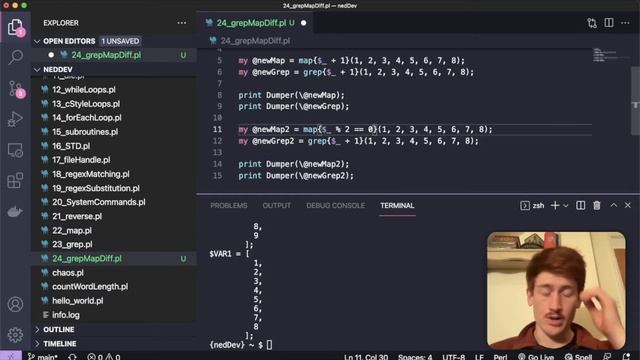Viewport: 640px width, 360px height.
Task: Switch to the Problems tab
Action: tap(229, 205)
